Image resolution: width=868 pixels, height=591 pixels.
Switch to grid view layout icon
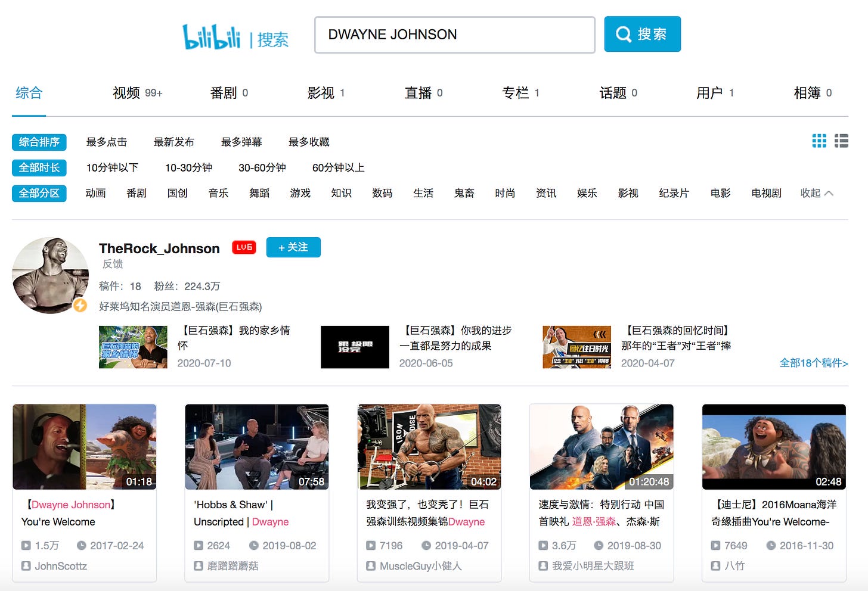pos(819,141)
